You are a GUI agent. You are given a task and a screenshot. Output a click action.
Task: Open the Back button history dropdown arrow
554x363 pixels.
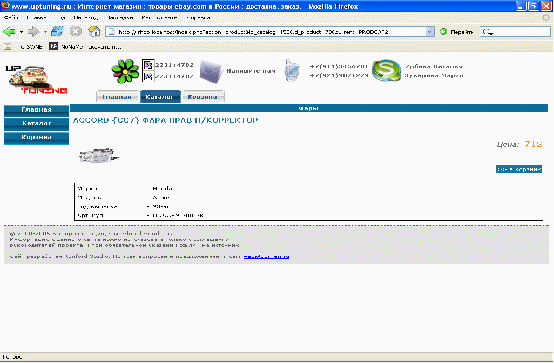[21, 32]
